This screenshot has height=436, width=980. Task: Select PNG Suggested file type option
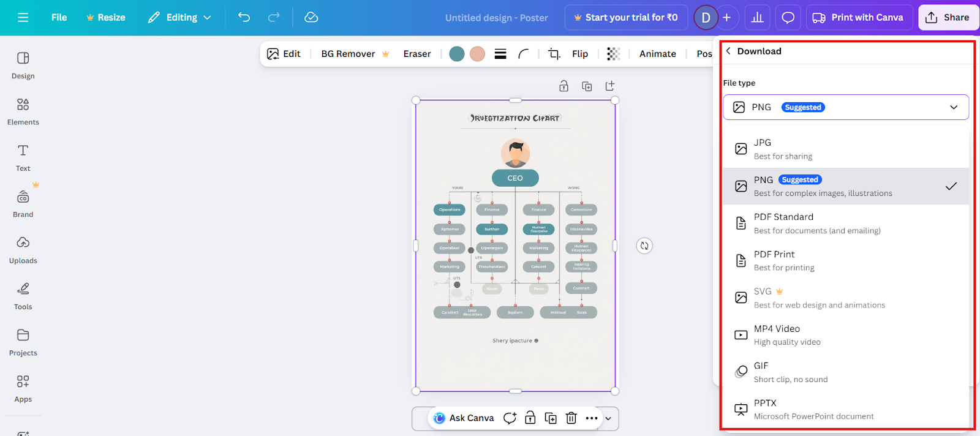pos(846,186)
